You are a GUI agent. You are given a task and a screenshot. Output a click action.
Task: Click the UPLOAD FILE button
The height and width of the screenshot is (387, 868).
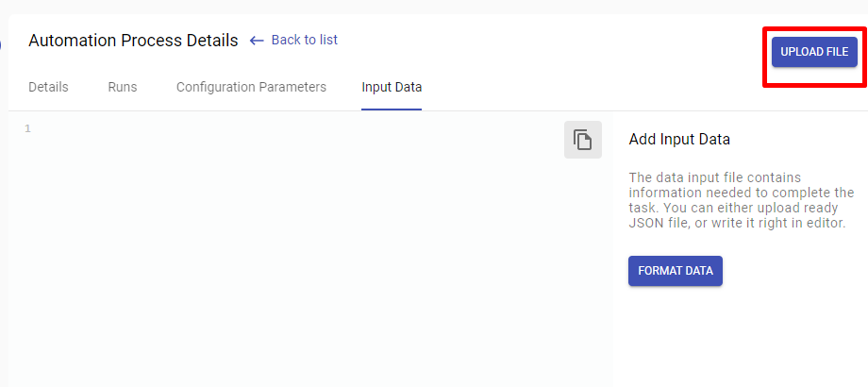[814, 52]
